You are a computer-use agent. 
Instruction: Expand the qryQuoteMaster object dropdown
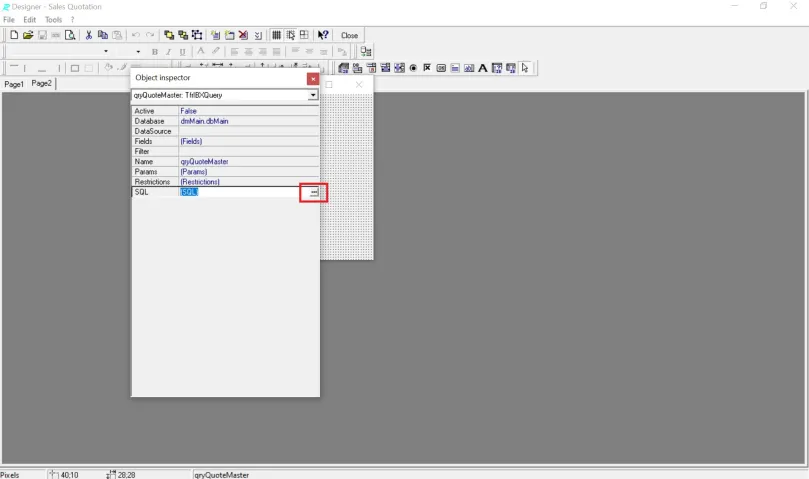click(313, 95)
